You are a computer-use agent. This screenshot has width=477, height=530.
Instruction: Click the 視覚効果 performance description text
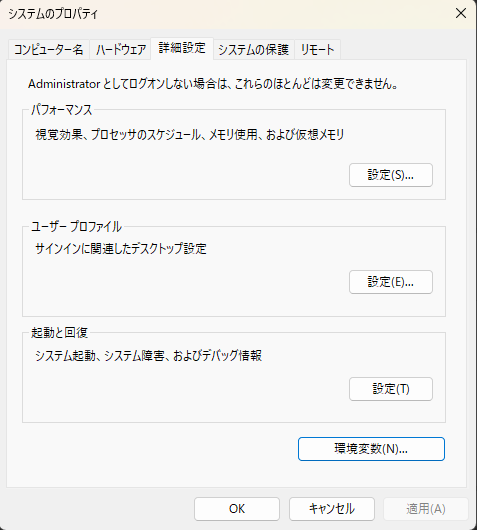click(x=190, y=135)
